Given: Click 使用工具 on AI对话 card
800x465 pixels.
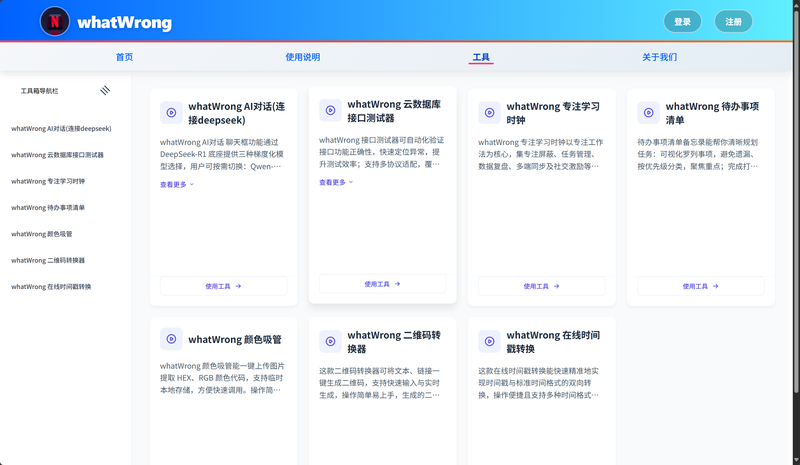Looking at the screenshot, I should click(x=223, y=286).
